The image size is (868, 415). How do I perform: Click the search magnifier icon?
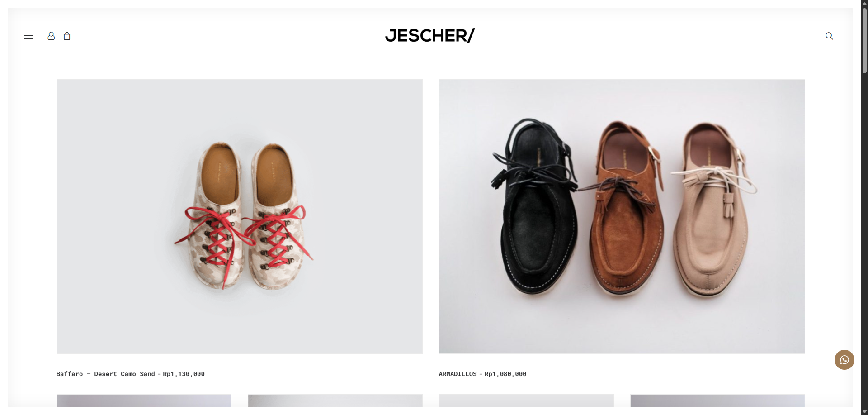point(829,36)
